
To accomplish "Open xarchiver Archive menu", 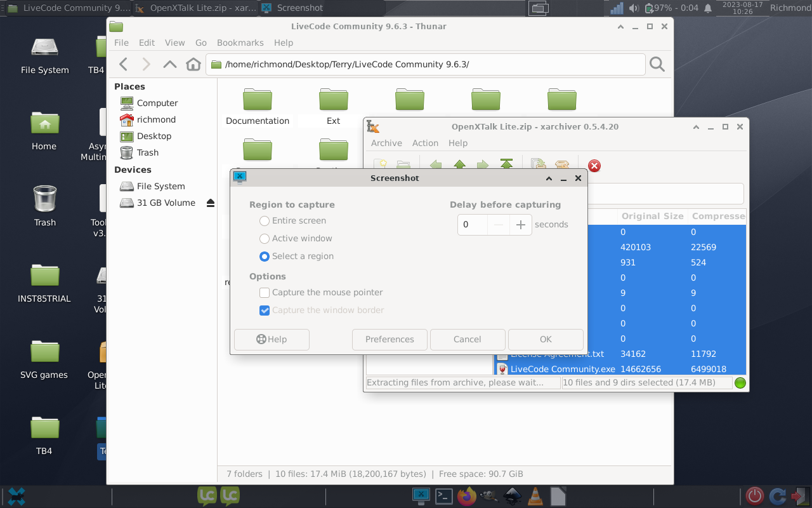I will pos(386,143).
